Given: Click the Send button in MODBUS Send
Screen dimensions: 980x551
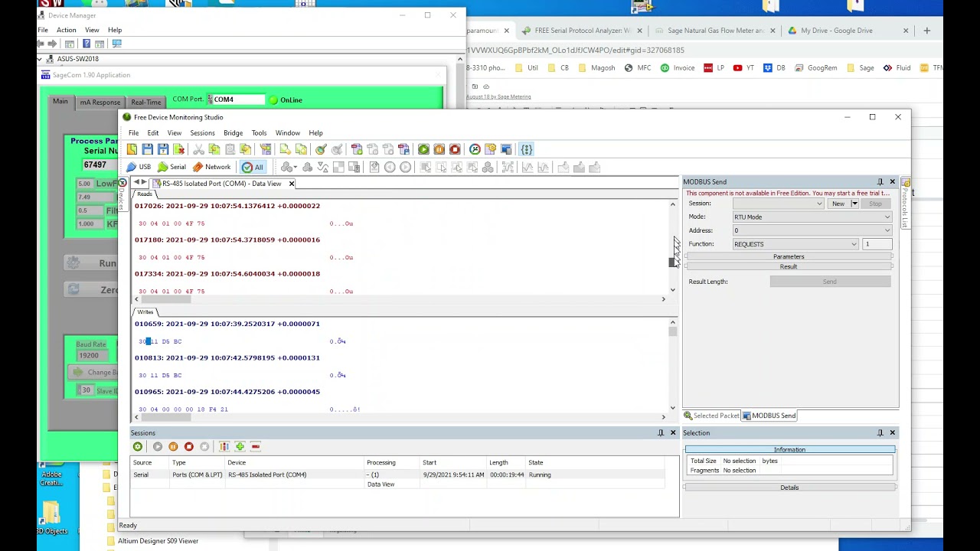Looking at the screenshot, I should (x=830, y=282).
